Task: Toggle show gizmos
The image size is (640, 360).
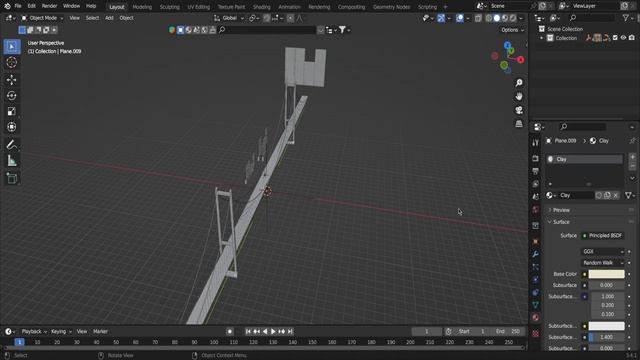Action: (x=441, y=18)
